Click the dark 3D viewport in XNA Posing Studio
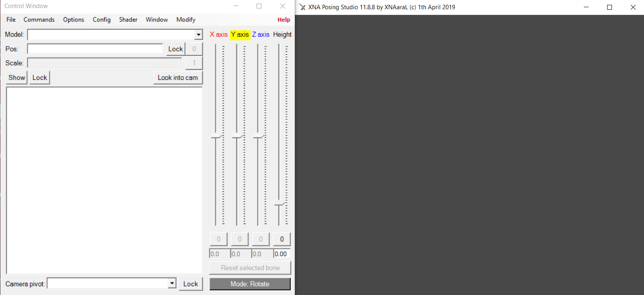 pyautogui.click(x=469, y=155)
